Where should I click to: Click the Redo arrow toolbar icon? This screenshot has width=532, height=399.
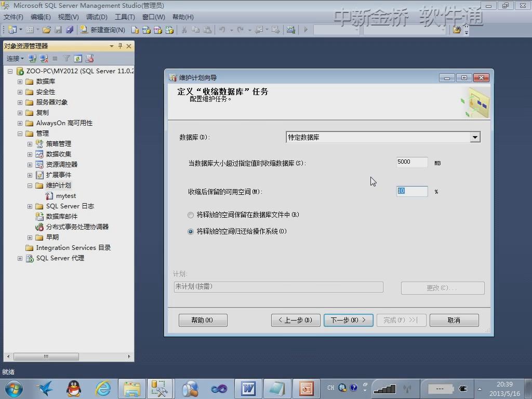(x=240, y=30)
